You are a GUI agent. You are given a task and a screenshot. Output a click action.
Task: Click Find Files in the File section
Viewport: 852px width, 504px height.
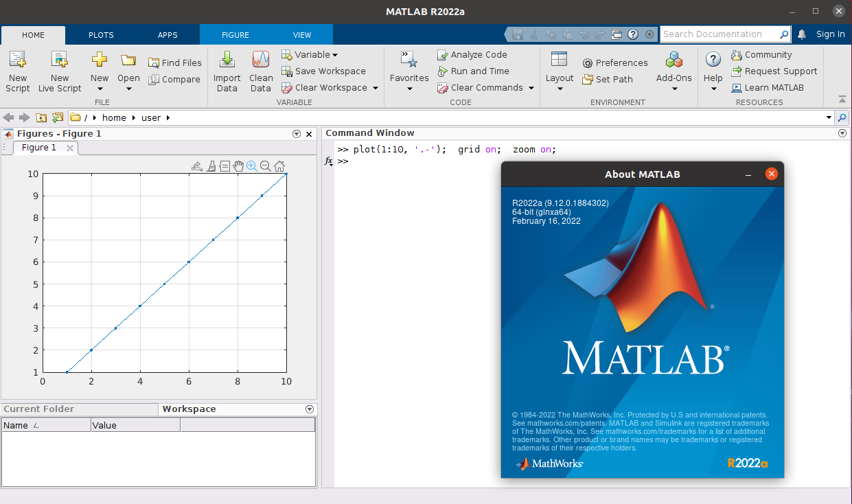click(175, 62)
